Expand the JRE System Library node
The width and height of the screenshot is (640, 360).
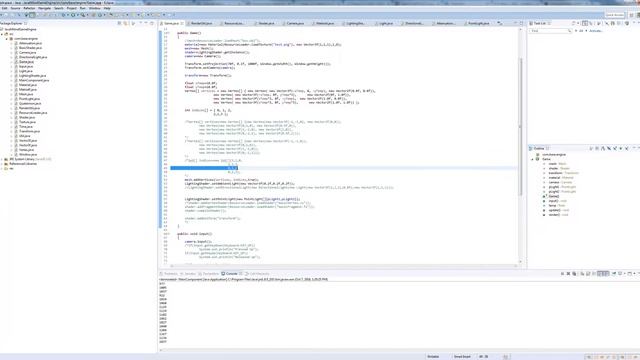2,159
